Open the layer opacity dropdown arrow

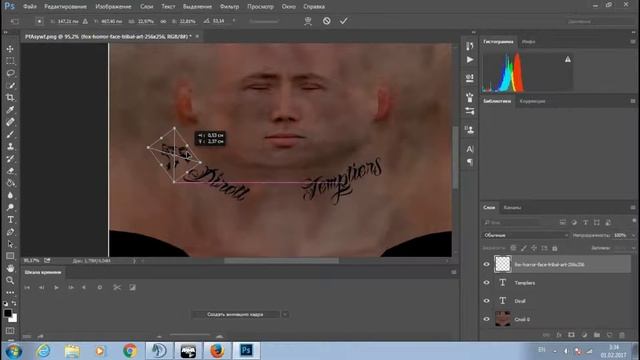point(633,236)
